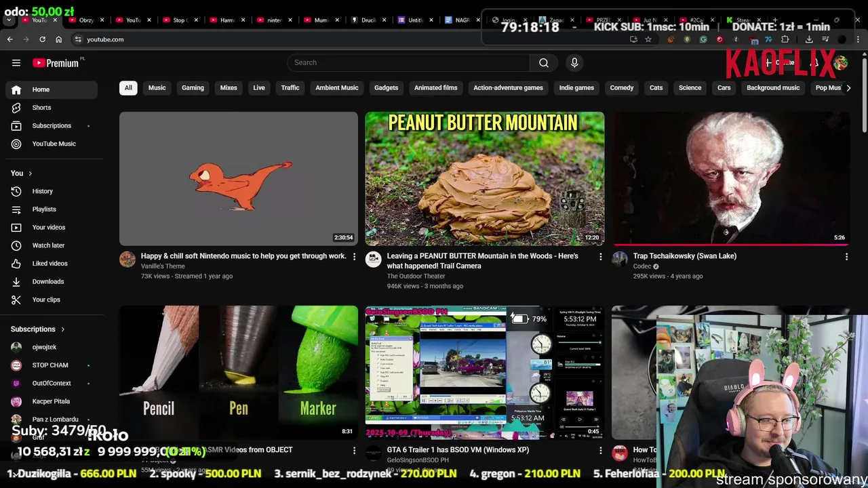The image size is (868, 488).
Task: Open options for Trap Tschaikowsky video
Action: point(846,257)
